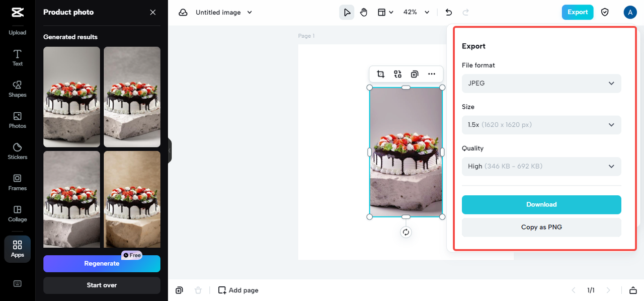
Task: Click the CapCut logo icon
Action: (x=17, y=12)
